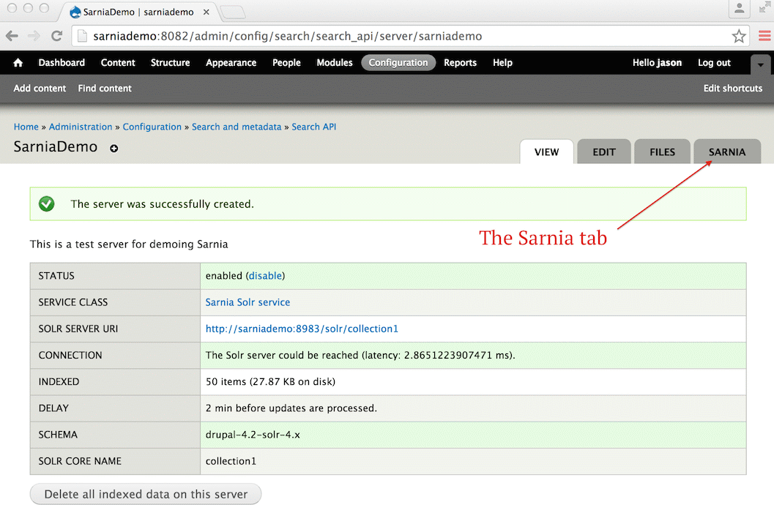Click the Drupal home icon in admin toolbar
The height and width of the screenshot is (532, 774).
tap(18, 63)
